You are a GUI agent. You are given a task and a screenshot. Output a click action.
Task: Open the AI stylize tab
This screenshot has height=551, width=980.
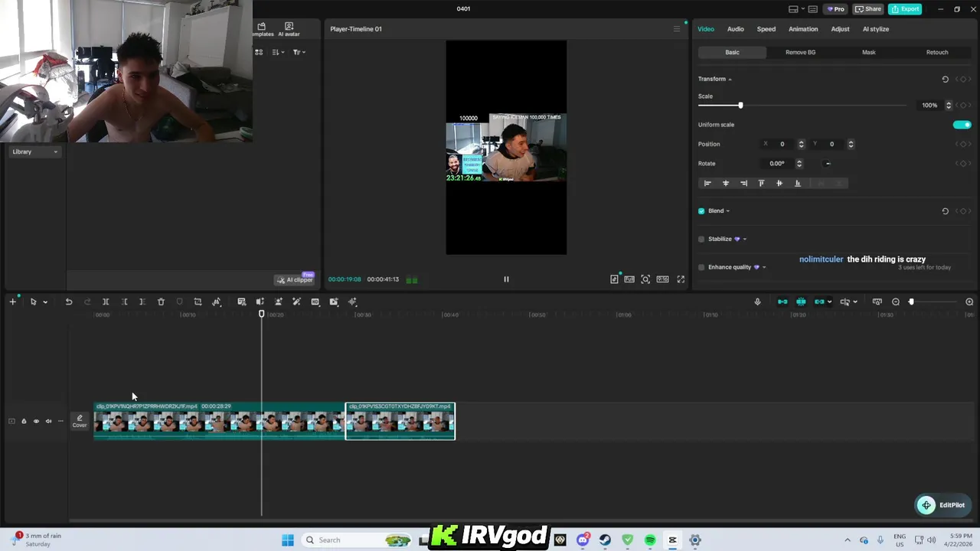pos(875,29)
